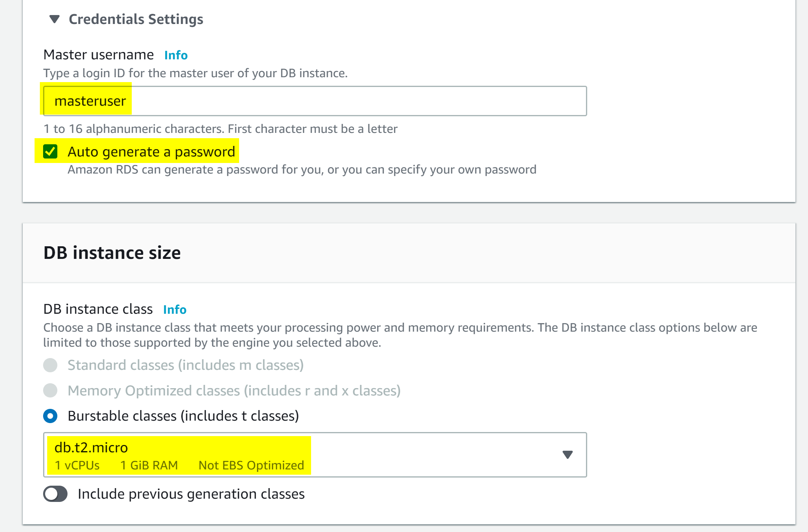Click the DB instance size section header
The height and width of the screenshot is (532, 808).
click(112, 253)
